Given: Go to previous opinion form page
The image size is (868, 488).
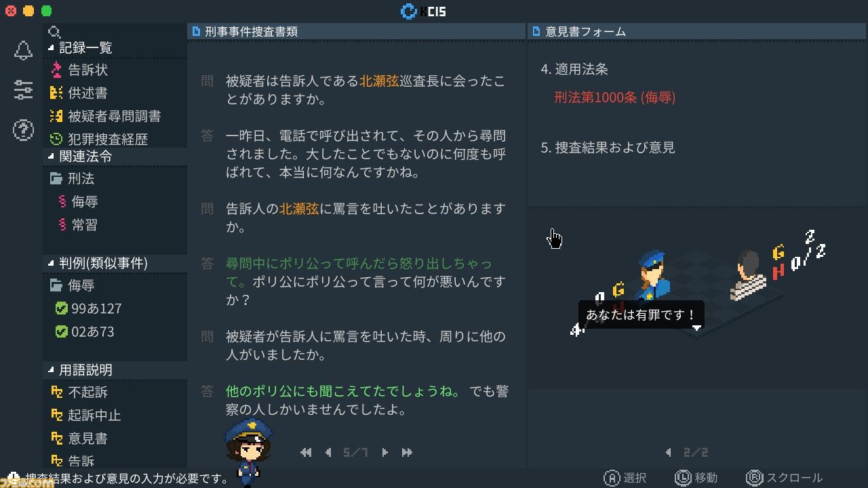Looking at the screenshot, I should tap(669, 452).
